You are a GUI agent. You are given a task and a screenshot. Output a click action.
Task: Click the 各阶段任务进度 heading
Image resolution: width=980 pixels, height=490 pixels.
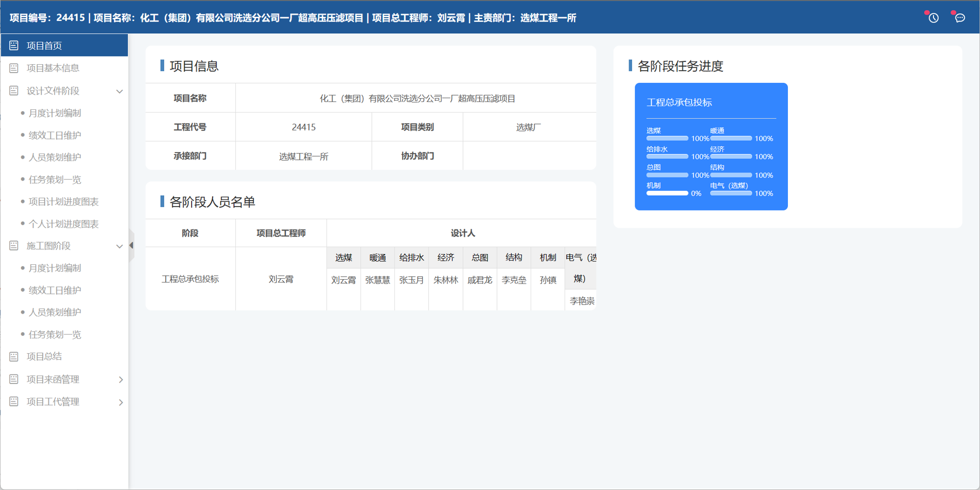pyautogui.click(x=681, y=66)
